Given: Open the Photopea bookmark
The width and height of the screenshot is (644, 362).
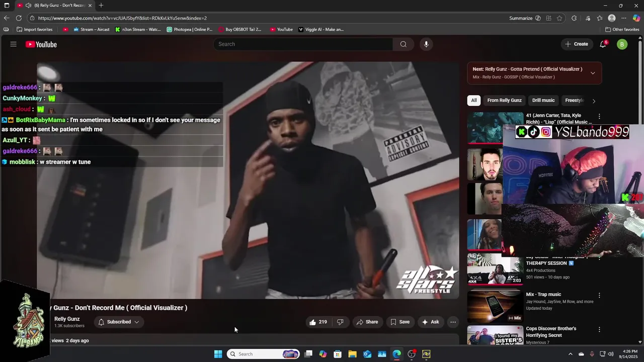Looking at the screenshot, I should (189, 29).
